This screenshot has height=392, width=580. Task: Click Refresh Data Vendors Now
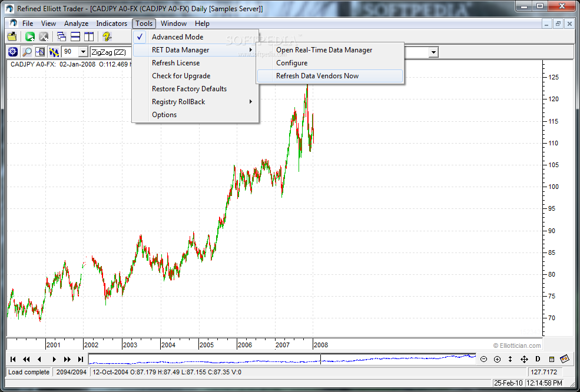(x=330, y=76)
